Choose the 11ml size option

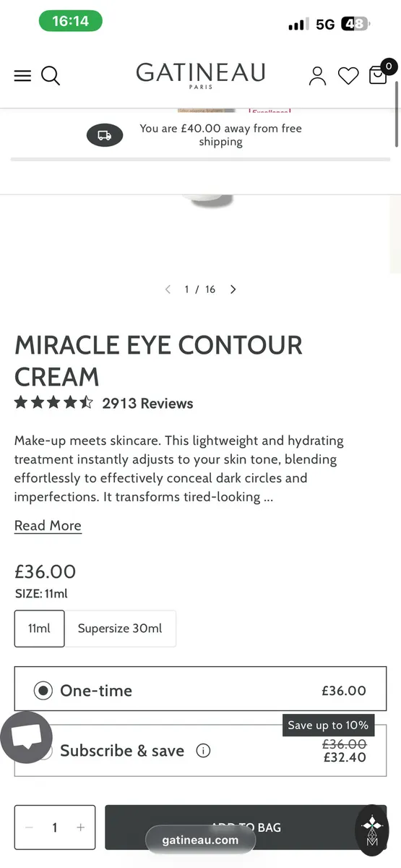pos(40,629)
